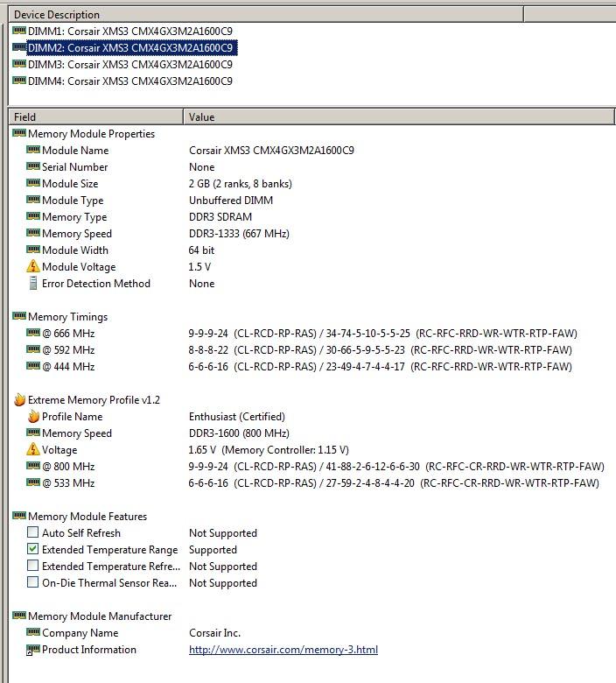
Task: Click the Serial Number row icon
Action: [33, 166]
